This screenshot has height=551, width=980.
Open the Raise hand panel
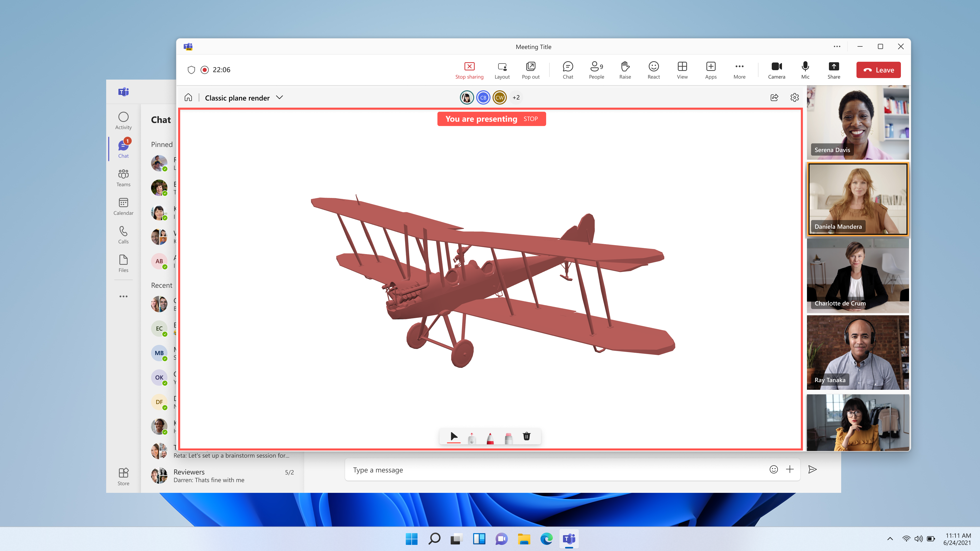(x=624, y=69)
